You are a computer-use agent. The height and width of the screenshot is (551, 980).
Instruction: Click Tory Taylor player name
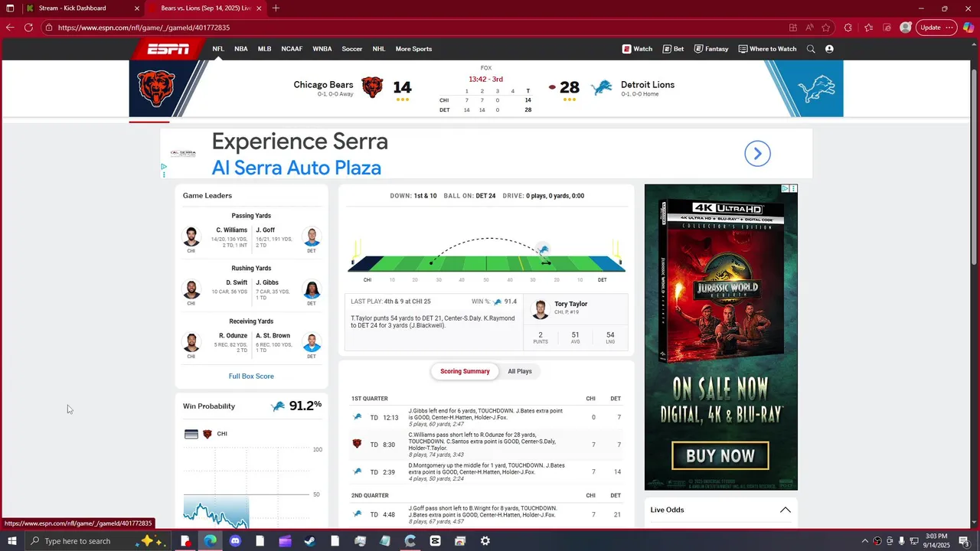click(x=571, y=304)
